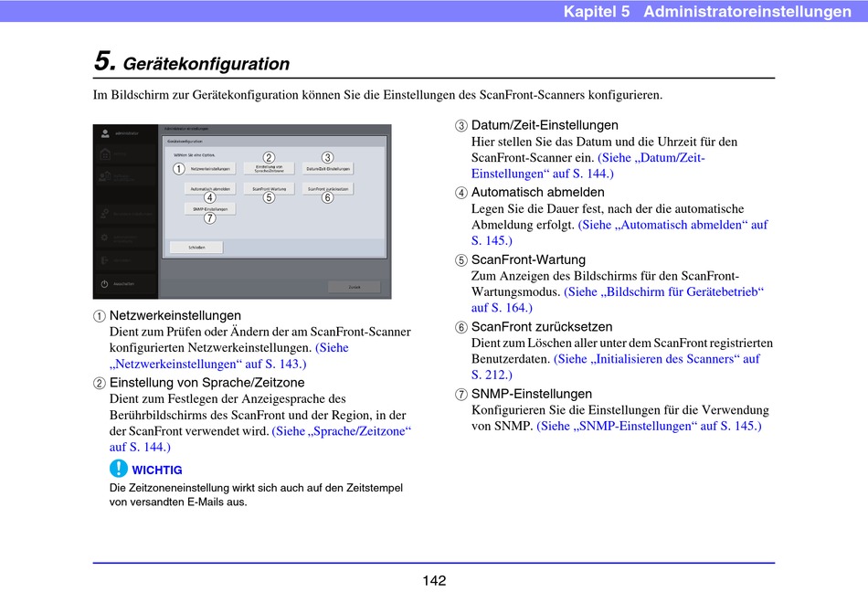Click the Schließen button in the dialog
Viewport: 868px width, 613px height.
click(196, 248)
